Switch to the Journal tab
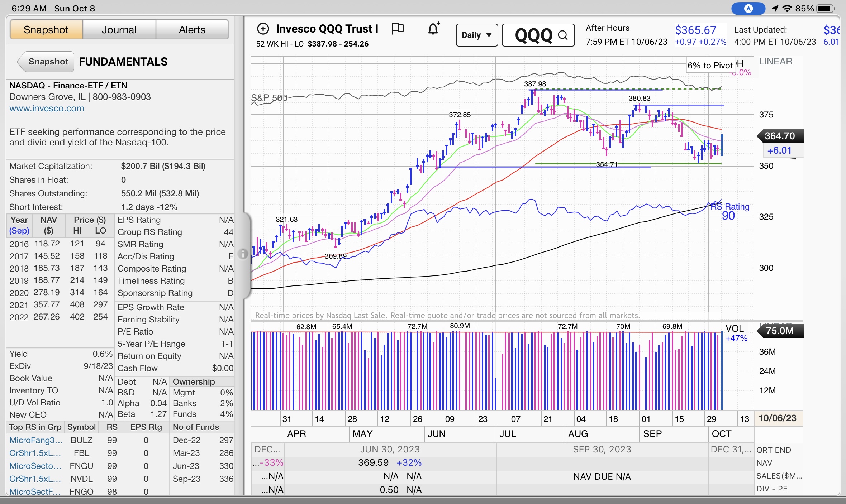The image size is (846, 504). (x=119, y=30)
